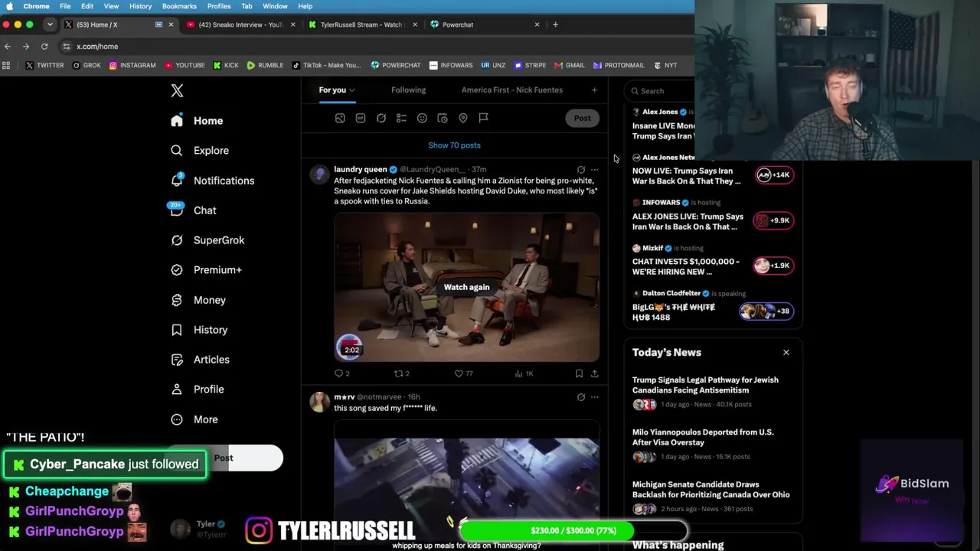Switch to America First - Nick Fuentes tab
980x551 pixels.
coord(512,90)
